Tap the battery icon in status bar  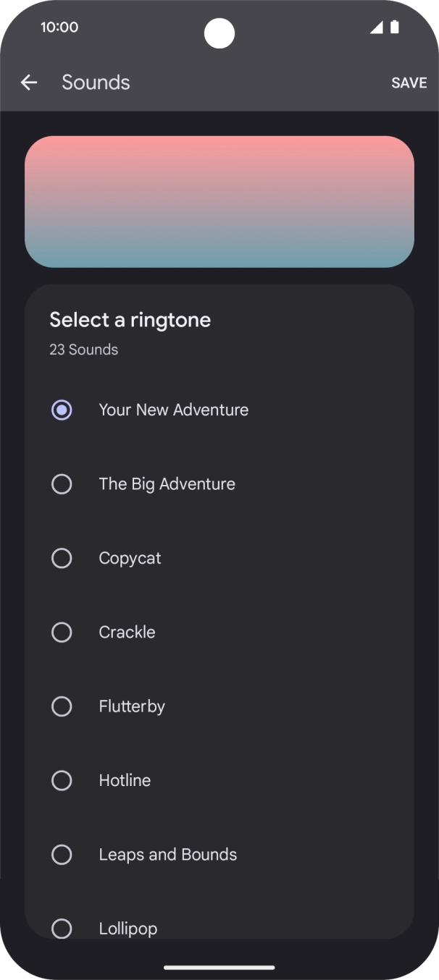[395, 27]
